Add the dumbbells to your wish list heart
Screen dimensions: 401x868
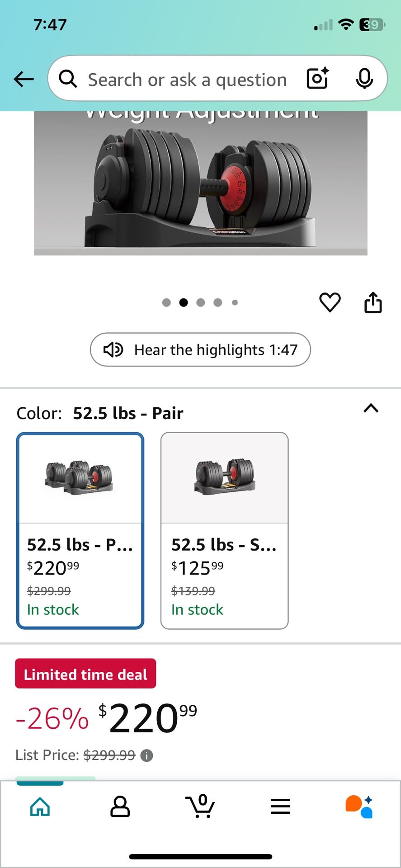(x=330, y=302)
